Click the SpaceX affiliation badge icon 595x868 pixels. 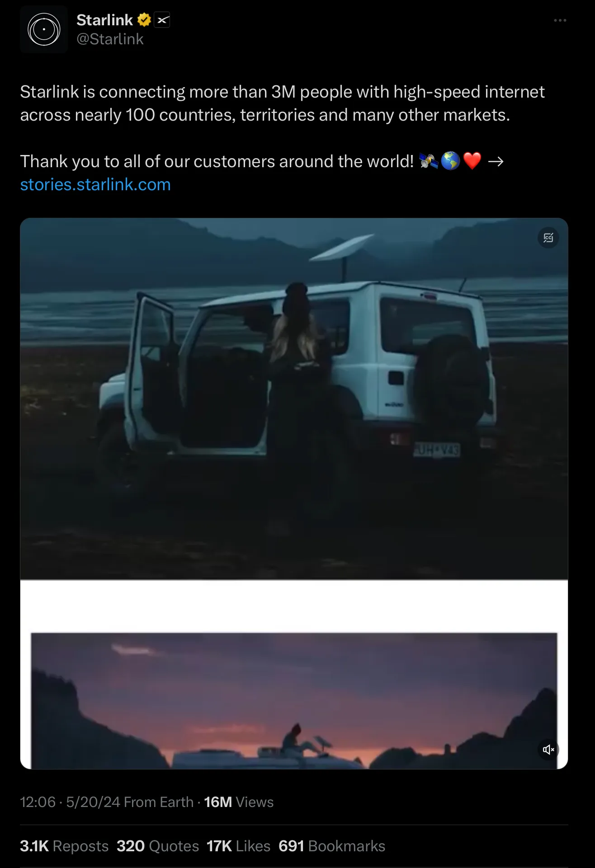tap(162, 20)
